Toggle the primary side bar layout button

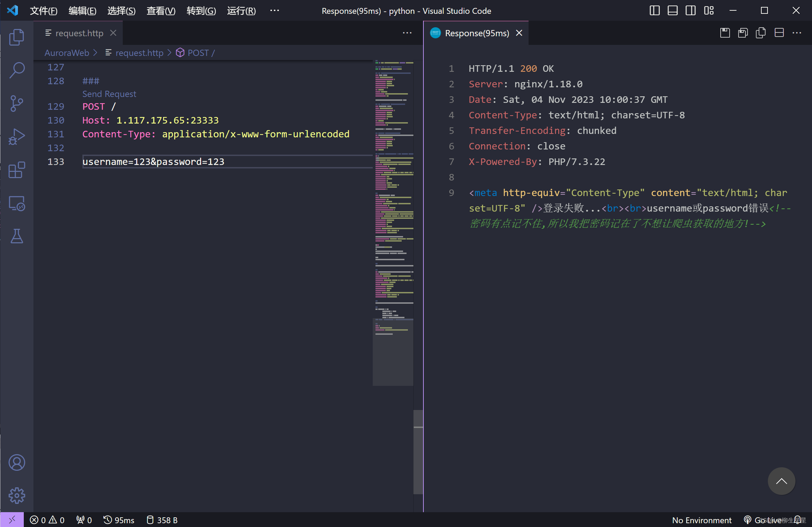(654, 11)
